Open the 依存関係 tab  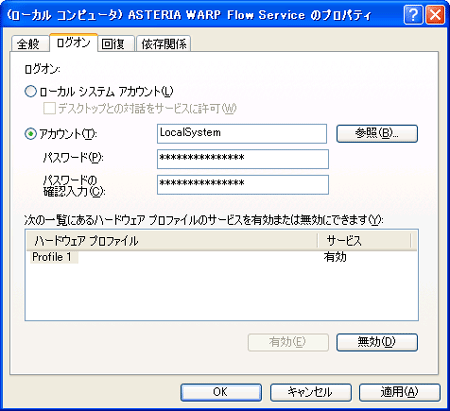[163, 44]
